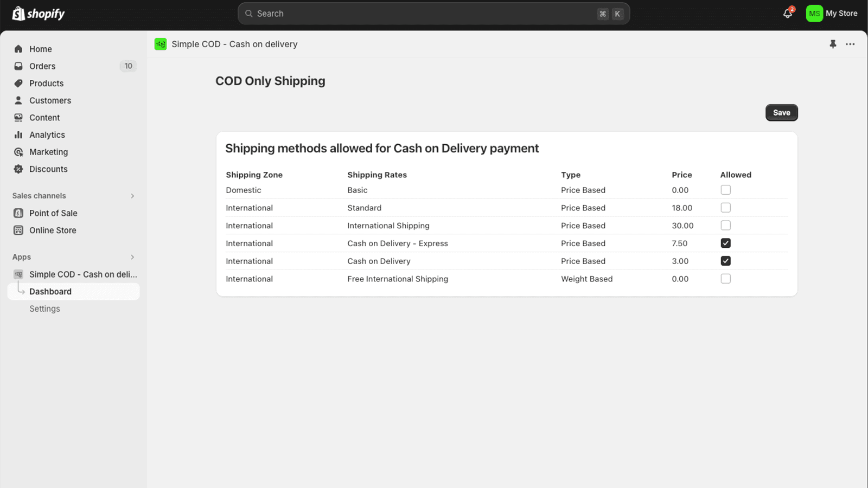Expand the Apps section chevron
868x488 pixels.
(132, 258)
